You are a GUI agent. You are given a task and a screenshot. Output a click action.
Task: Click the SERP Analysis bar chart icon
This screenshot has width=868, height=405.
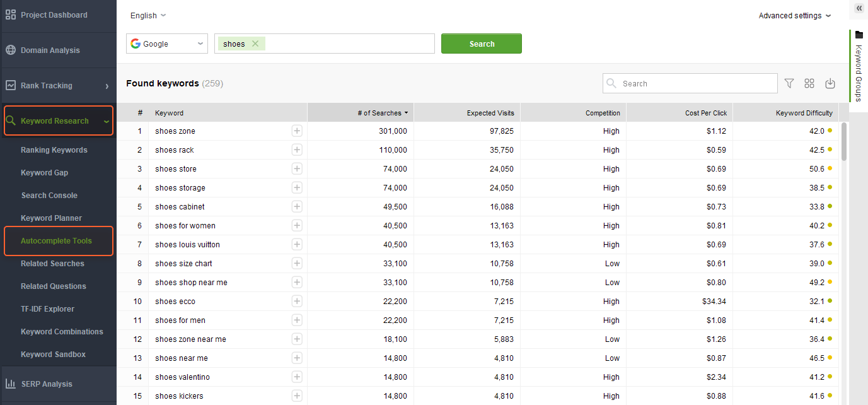(10, 384)
